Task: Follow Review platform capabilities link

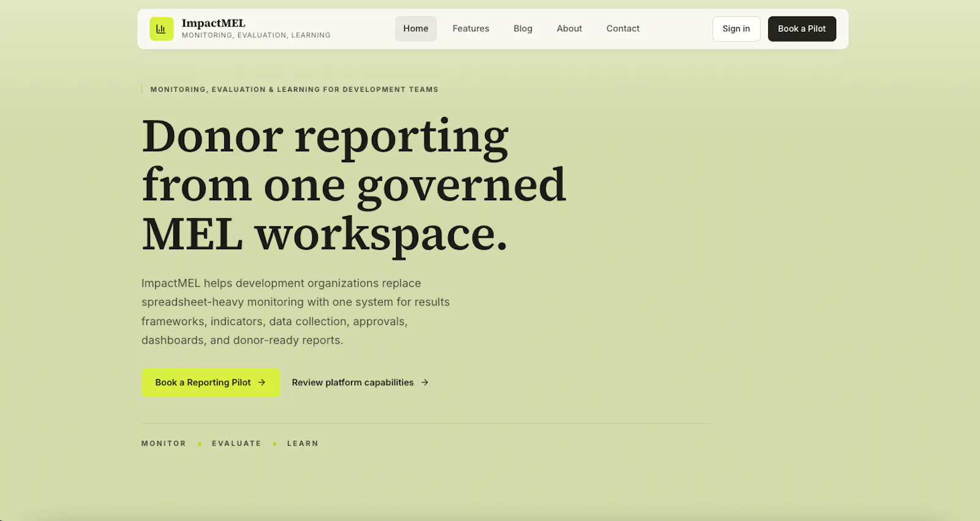Action: pyautogui.click(x=360, y=382)
